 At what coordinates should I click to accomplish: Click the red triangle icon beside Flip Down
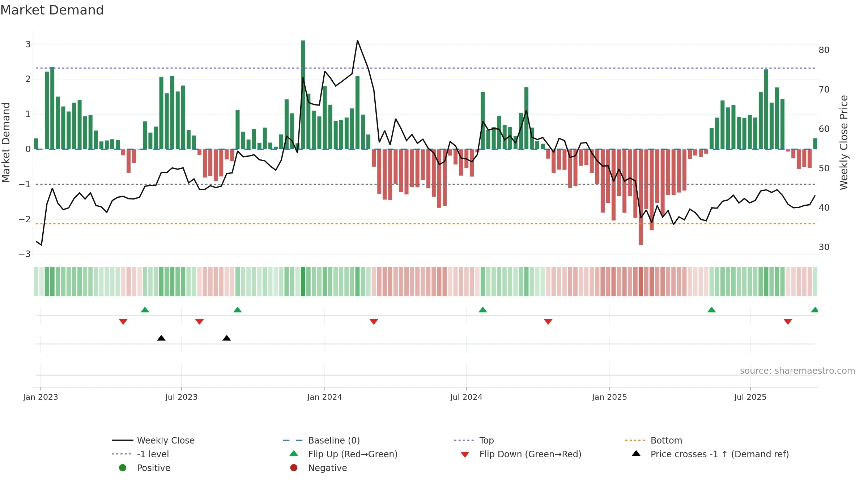click(x=465, y=455)
